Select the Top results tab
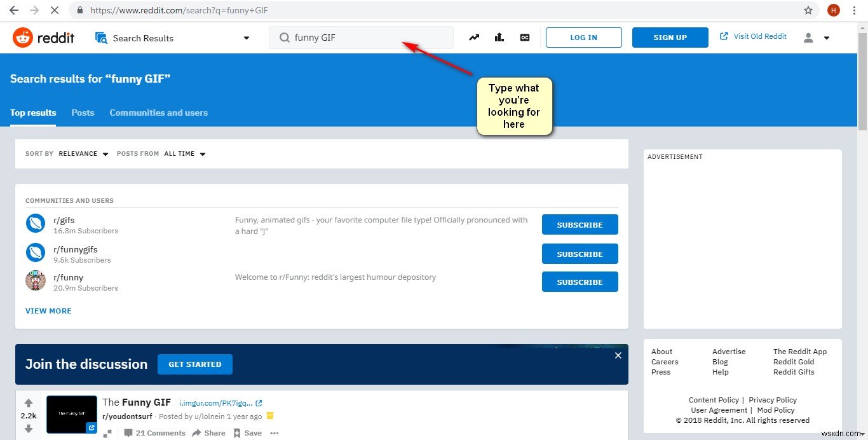868x440 pixels. 33,113
